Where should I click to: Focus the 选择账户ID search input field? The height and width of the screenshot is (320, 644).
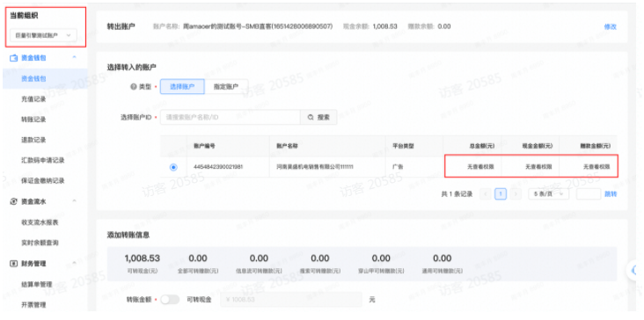231,117
